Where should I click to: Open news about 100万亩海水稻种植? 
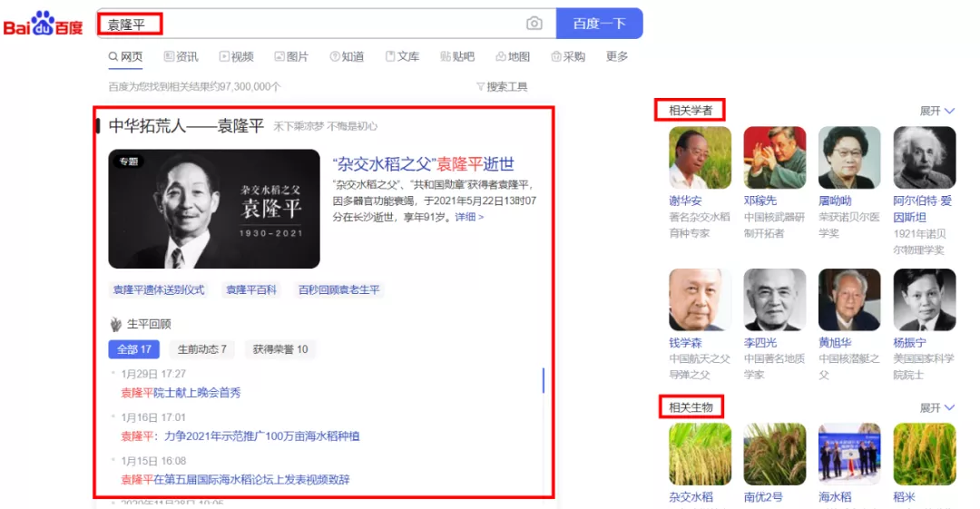pyautogui.click(x=240, y=436)
